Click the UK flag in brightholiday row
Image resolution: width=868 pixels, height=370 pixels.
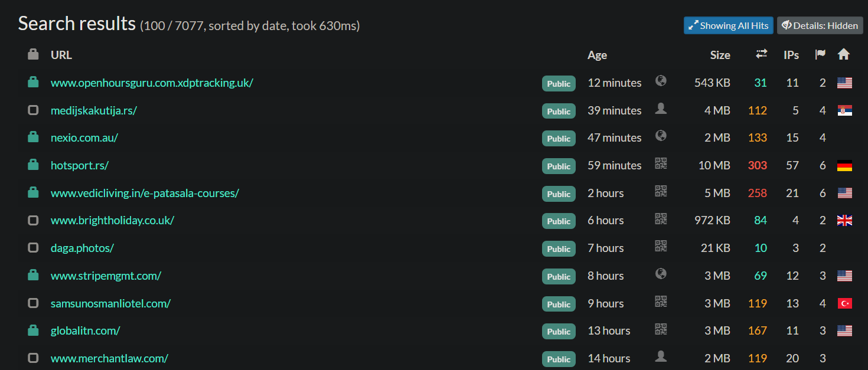[x=844, y=221]
